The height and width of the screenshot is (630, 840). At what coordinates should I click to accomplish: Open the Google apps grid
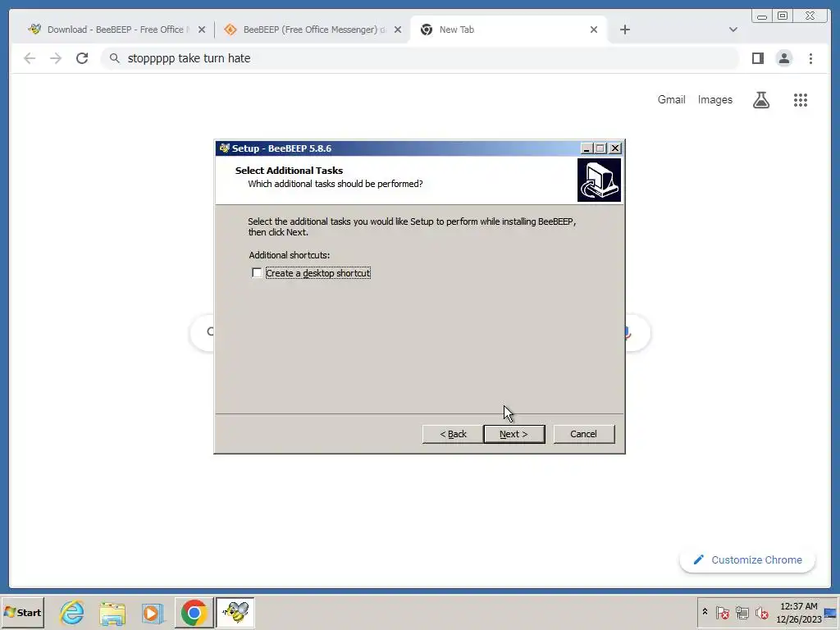click(801, 100)
